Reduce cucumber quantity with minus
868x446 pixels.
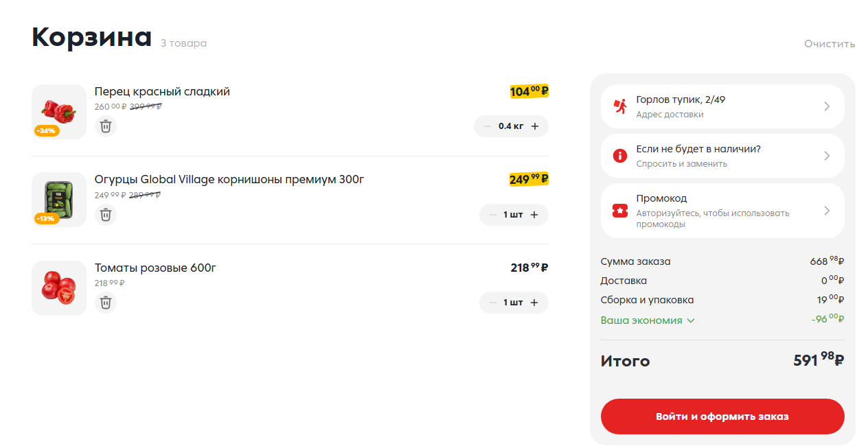point(492,215)
